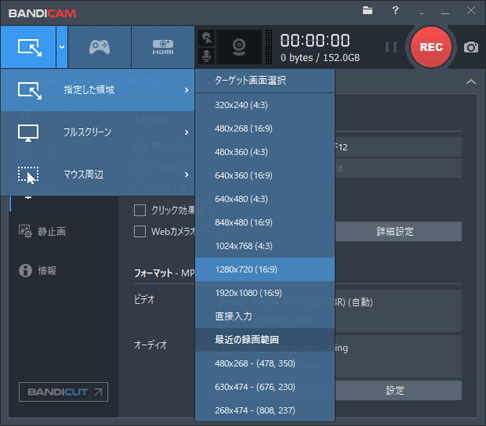Enable the クリック効果 checkbox
The height and width of the screenshot is (426, 486).
140,210
